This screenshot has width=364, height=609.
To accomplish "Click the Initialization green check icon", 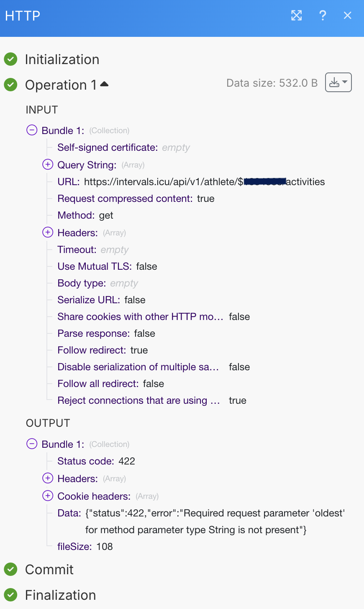I will [10, 59].
